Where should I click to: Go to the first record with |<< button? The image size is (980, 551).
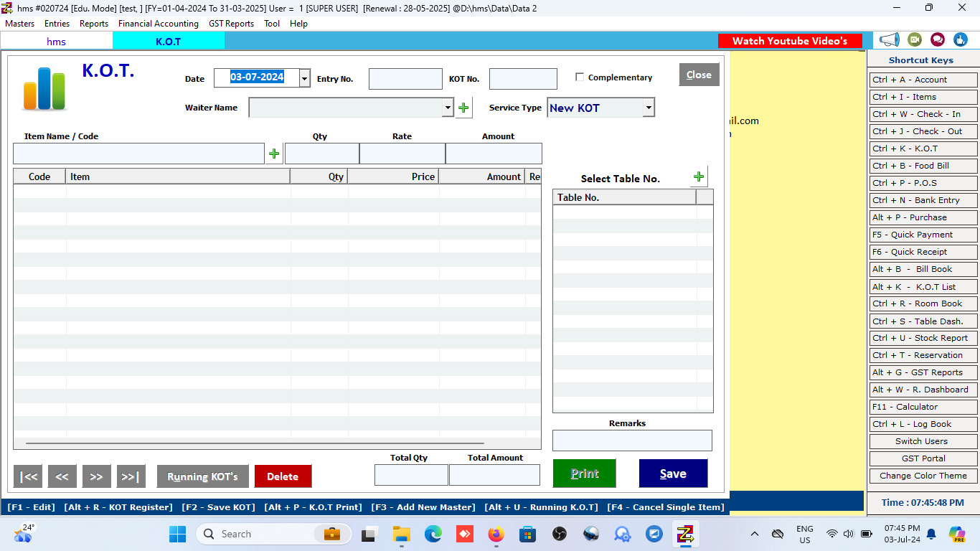pyautogui.click(x=28, y=476)
